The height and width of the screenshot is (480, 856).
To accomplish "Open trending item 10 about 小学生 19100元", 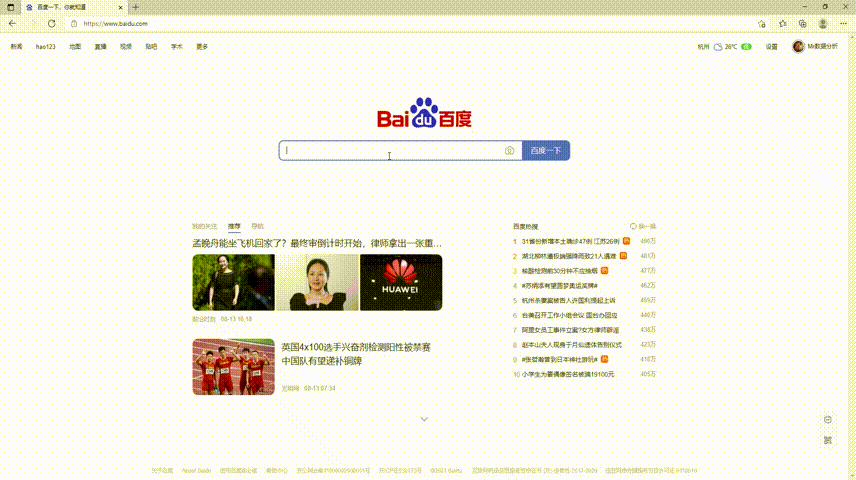I will point(568,374).
